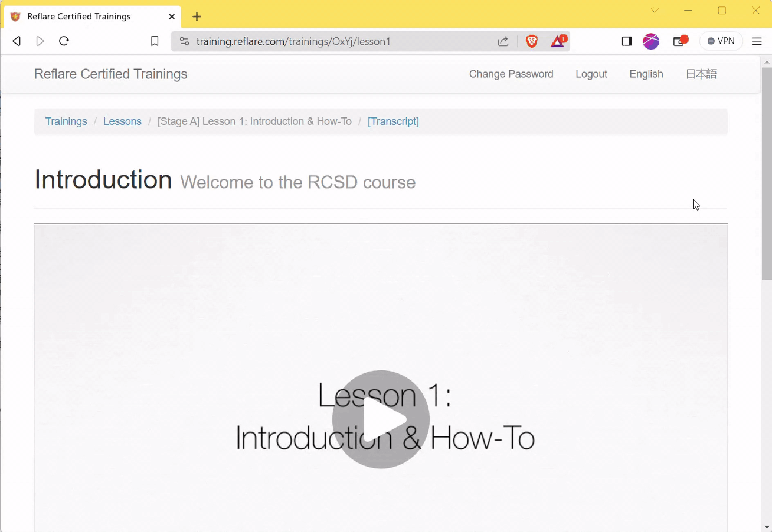Reload the page with the refresh icon
Image resolution: width=772 pixels, height=532 pixels.
(x=64, y=41)
